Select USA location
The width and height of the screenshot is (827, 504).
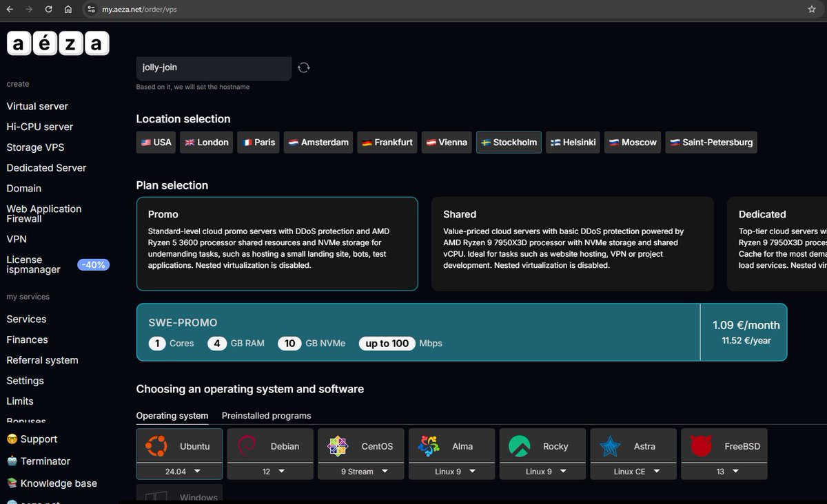[156, 143]
